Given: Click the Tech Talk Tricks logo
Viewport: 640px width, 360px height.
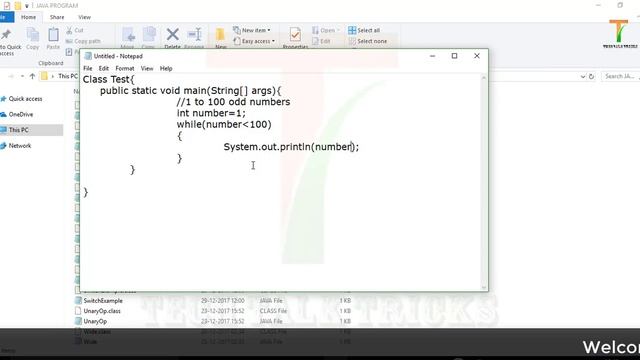Looking at the screenshot, I should tap(620, 34).
